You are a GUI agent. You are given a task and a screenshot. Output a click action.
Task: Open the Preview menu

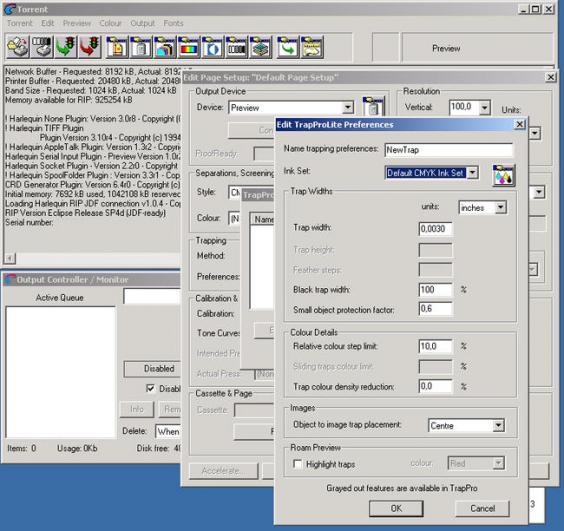[x=77, y=23]
